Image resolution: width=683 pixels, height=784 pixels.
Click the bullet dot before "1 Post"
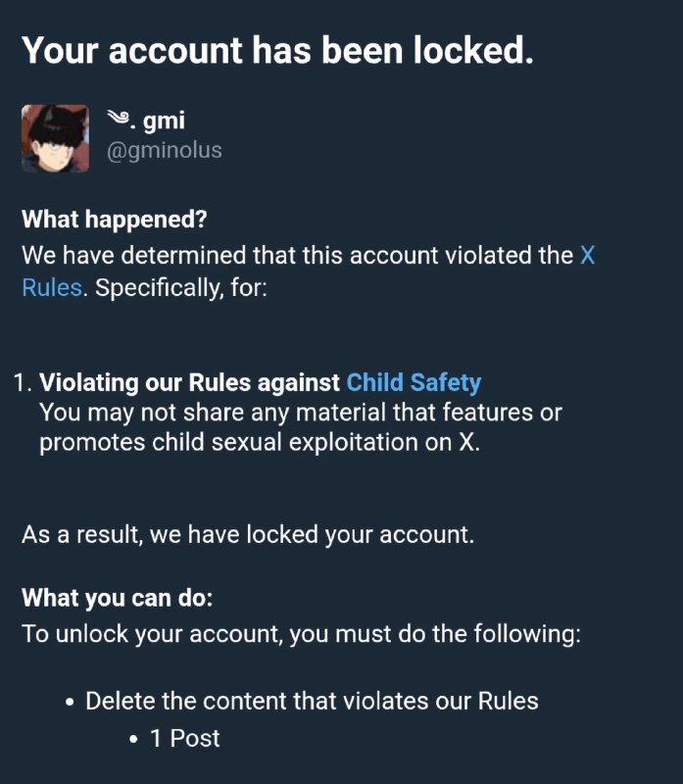[133, 740]
